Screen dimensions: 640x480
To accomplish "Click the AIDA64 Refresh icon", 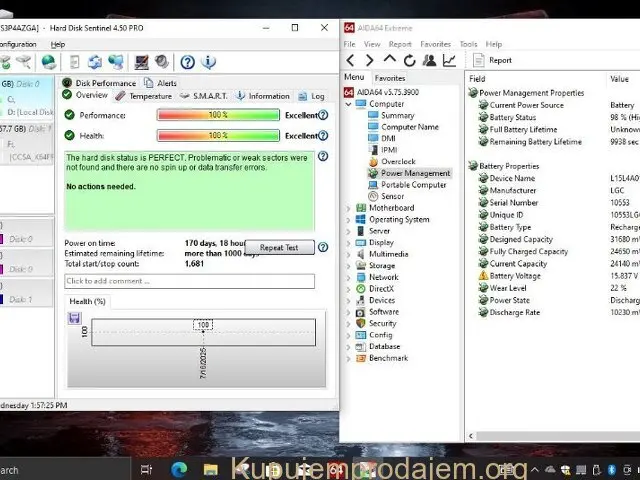I will [411, 60].
